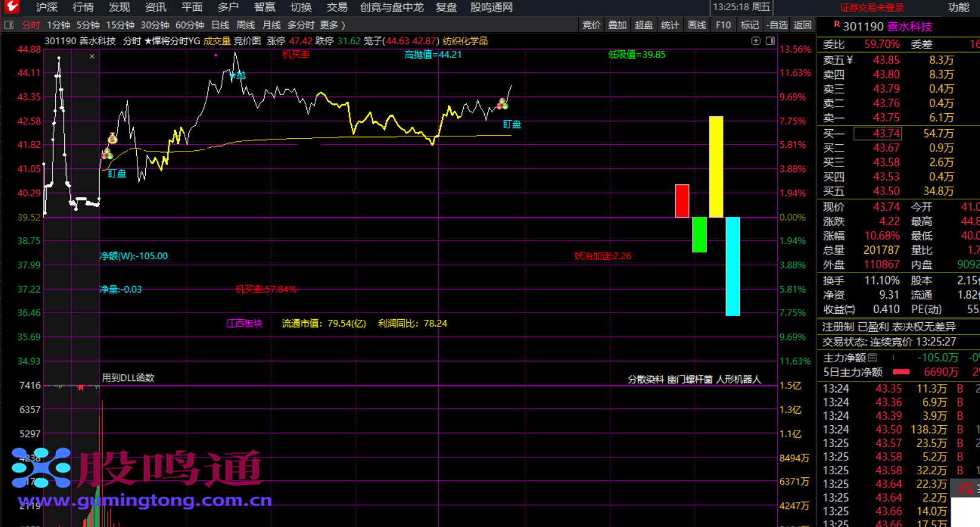Open the 更多 periods dropdown
Screen dimensions: 980x527
(333, 25)
